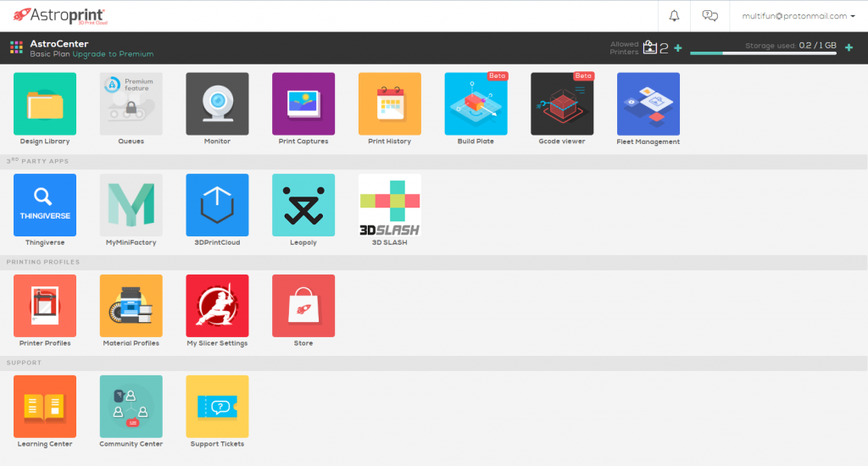Open the Learning Center
The width and height of the screenshot is (868, 466).
pyautogui.click(x=45, y=407)
